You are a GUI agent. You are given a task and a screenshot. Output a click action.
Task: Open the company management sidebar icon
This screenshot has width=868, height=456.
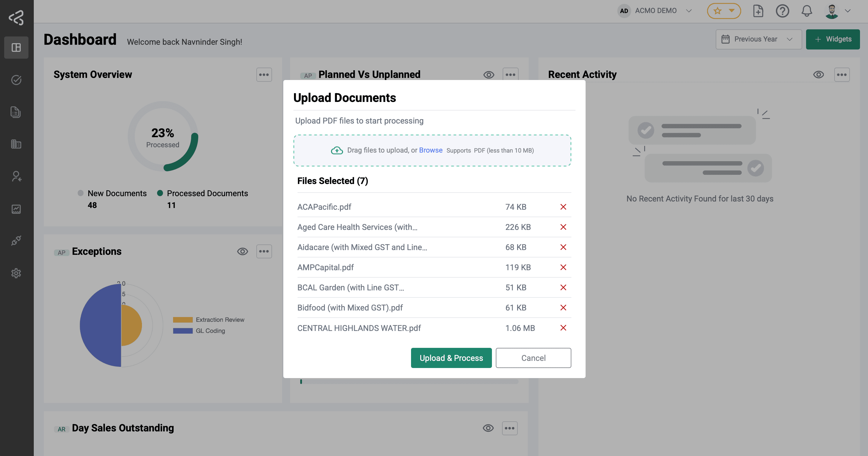click(x=16, y=144)
